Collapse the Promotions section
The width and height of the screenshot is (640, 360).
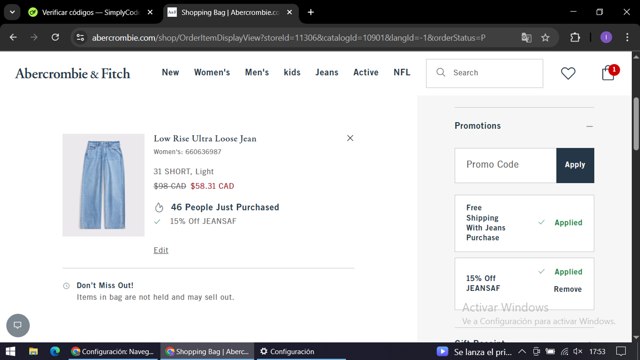point(589,126)
